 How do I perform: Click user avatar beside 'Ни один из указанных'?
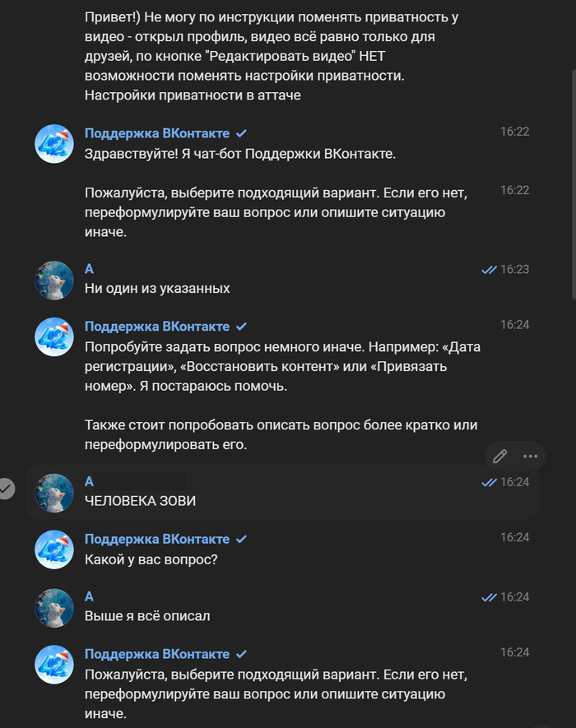point(54,281)
